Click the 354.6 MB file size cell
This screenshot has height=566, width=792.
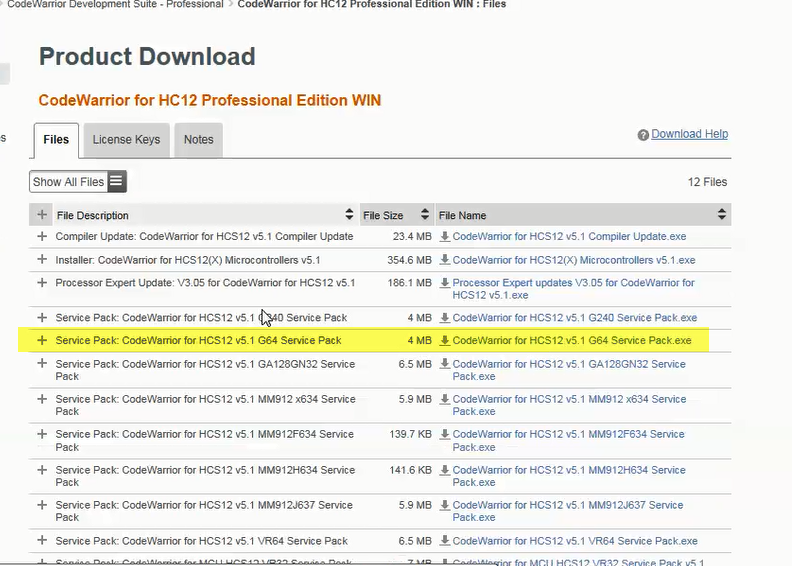point(409,260)
